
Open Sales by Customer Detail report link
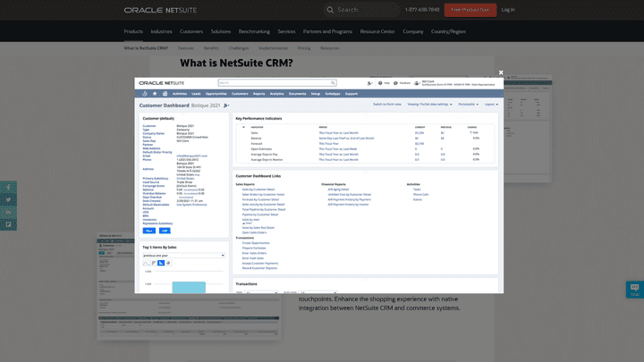click(258, 189)
